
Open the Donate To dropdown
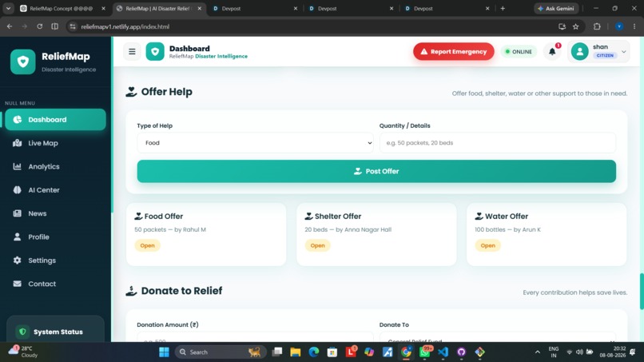coord(497,337)
